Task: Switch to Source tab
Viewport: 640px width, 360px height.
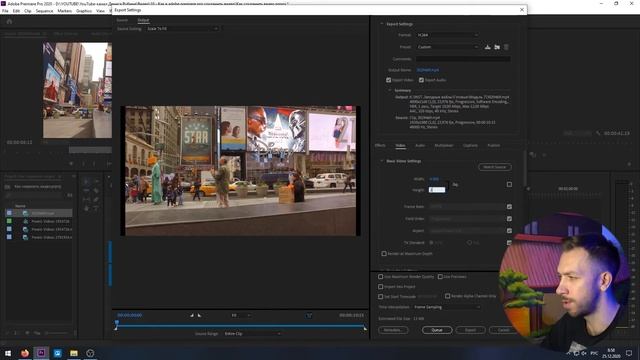Action: pyautogui.click(x=122, y=20)
